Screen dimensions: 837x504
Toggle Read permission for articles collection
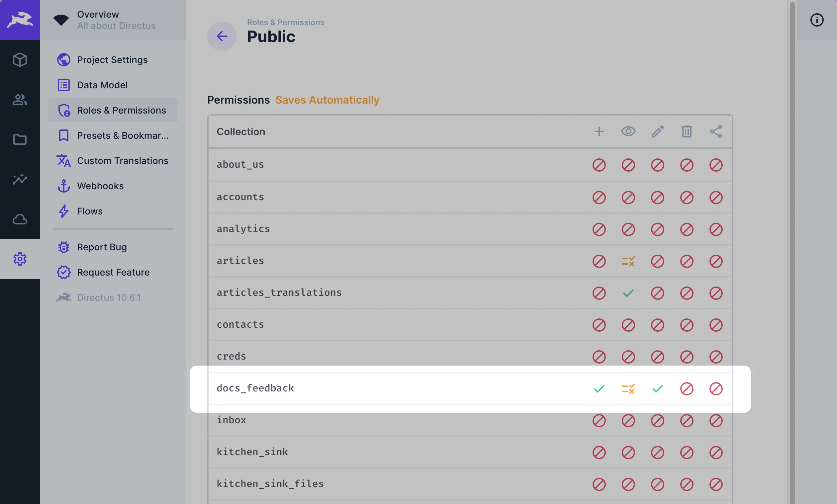tap(628, 260)
